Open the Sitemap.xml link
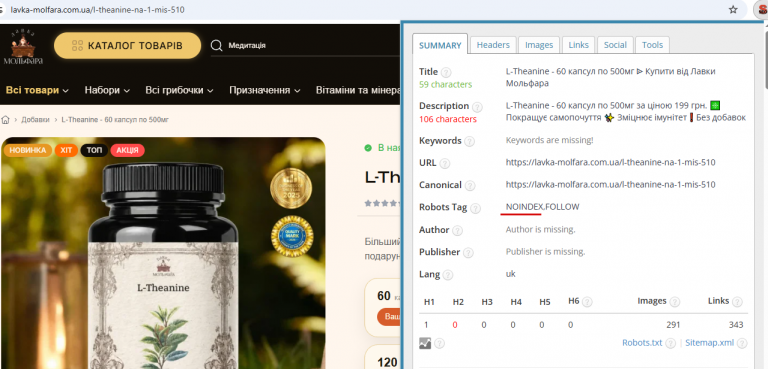 [x=709, y=343]
